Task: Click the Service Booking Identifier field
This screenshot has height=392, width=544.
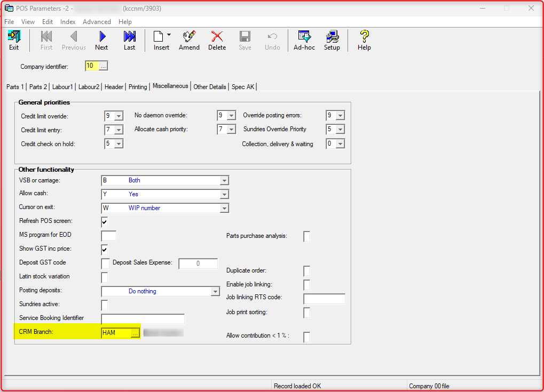Action: pyautogui.click(x=143, y=319)
